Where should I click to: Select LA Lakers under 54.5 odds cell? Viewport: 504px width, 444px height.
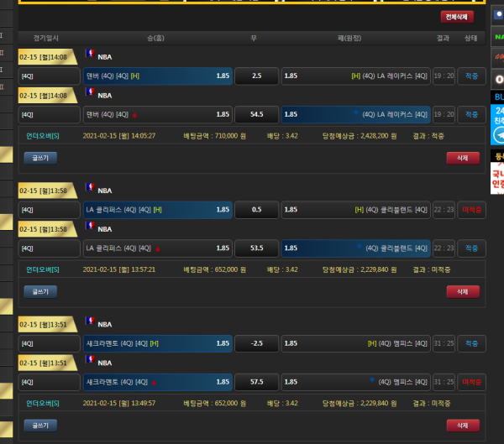coord(356,114)
